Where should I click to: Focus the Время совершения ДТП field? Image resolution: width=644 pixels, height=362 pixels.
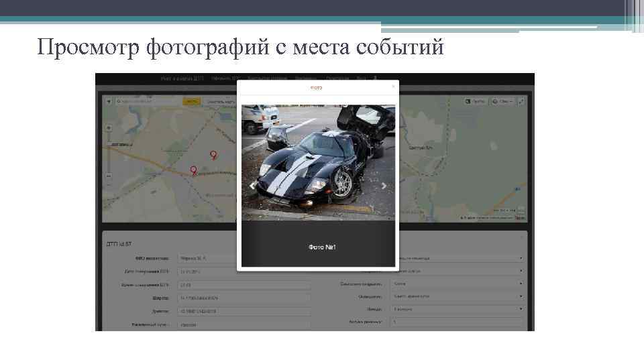[x=244, y=285]
